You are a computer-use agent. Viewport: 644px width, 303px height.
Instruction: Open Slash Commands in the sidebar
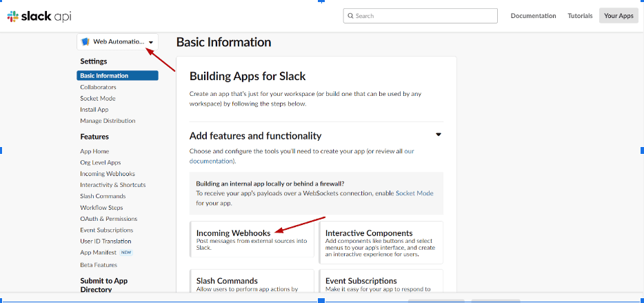(x=103, y=196)
